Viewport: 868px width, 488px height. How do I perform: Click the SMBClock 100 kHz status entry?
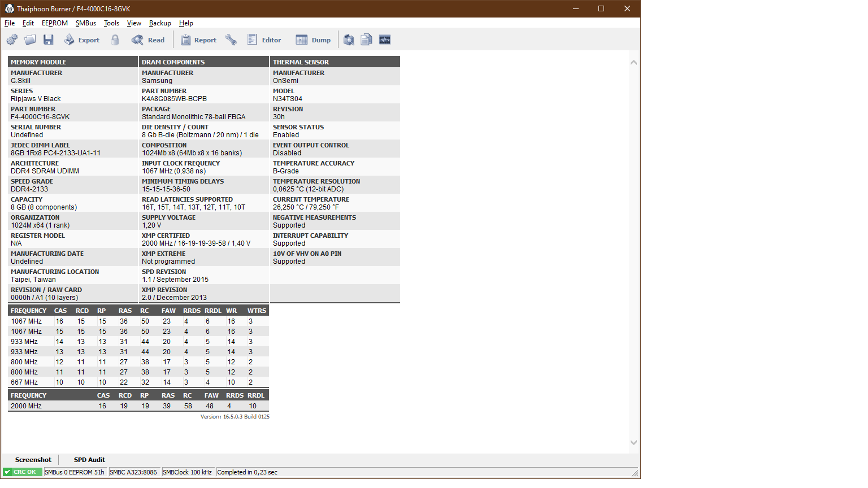pyautogui.click(x=187, y=472)
